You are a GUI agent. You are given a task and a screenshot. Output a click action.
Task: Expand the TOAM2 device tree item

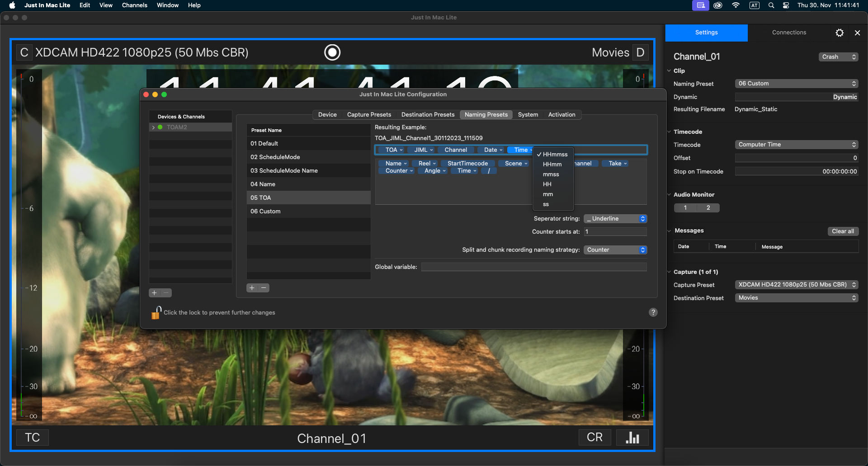click(x=154, y=127)
